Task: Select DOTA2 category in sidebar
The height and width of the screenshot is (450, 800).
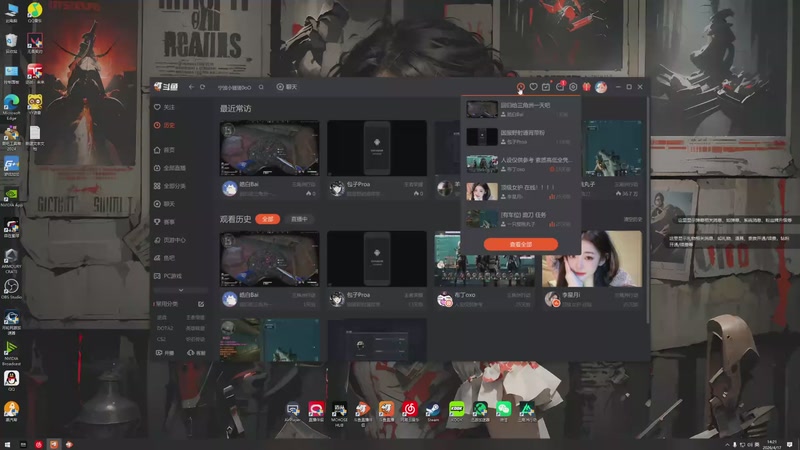Action: [165, 328]
